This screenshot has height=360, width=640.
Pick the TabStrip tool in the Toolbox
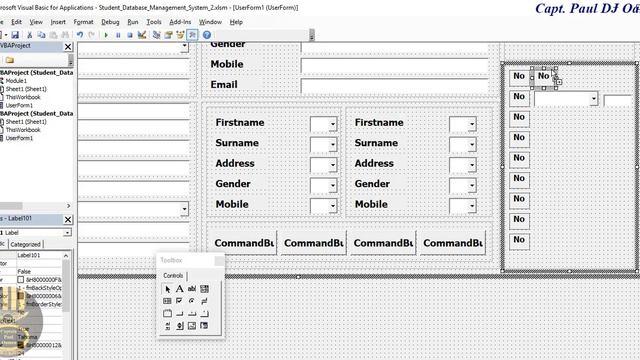click(x=192, y=313)
